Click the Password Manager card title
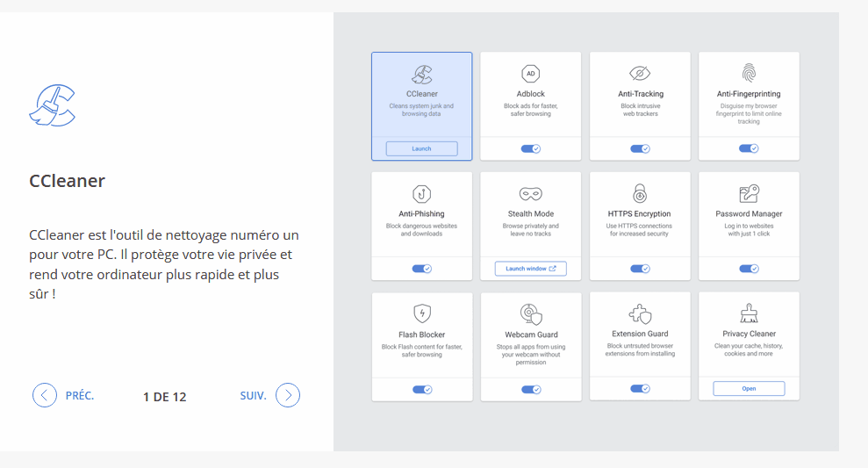868x468 pixels. point(749,213)
